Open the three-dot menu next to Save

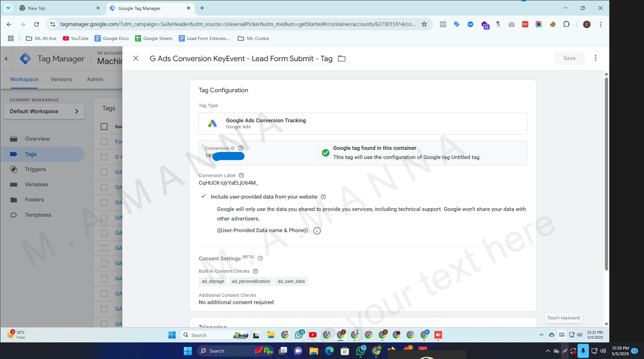596,58
